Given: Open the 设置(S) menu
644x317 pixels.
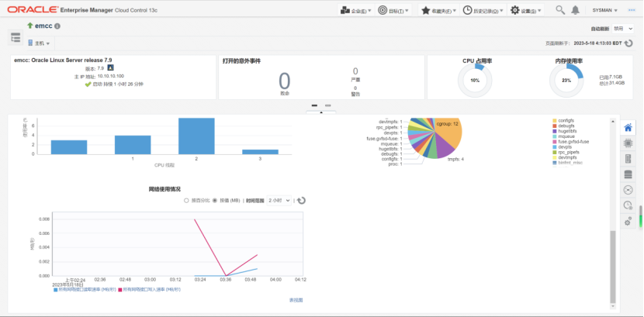Looking at the screenshot, I should coord(526,10).
